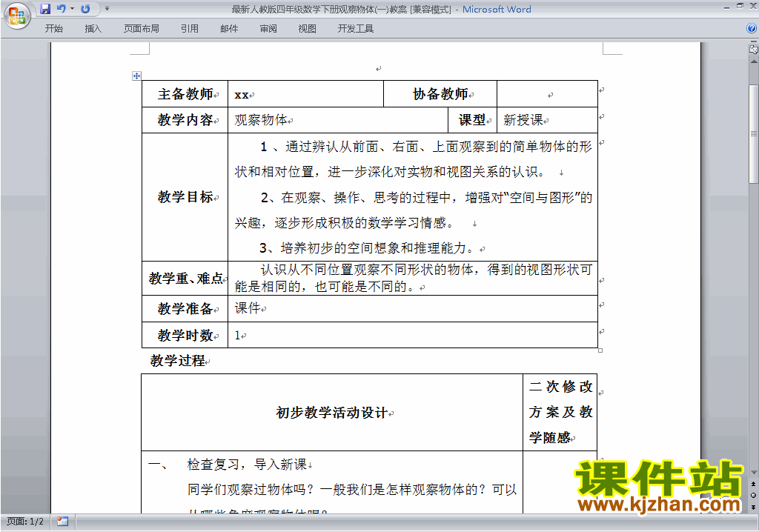Open the Select Browse Object button
Viewport: 759px width, 532px height.
(753, 495)
